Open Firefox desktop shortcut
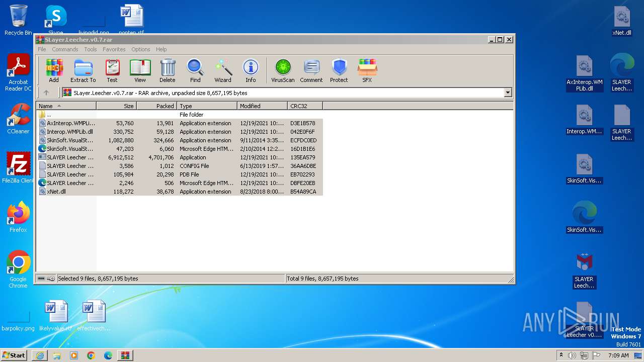This screenshot has width=644, height=362. [x=18, y=217]
